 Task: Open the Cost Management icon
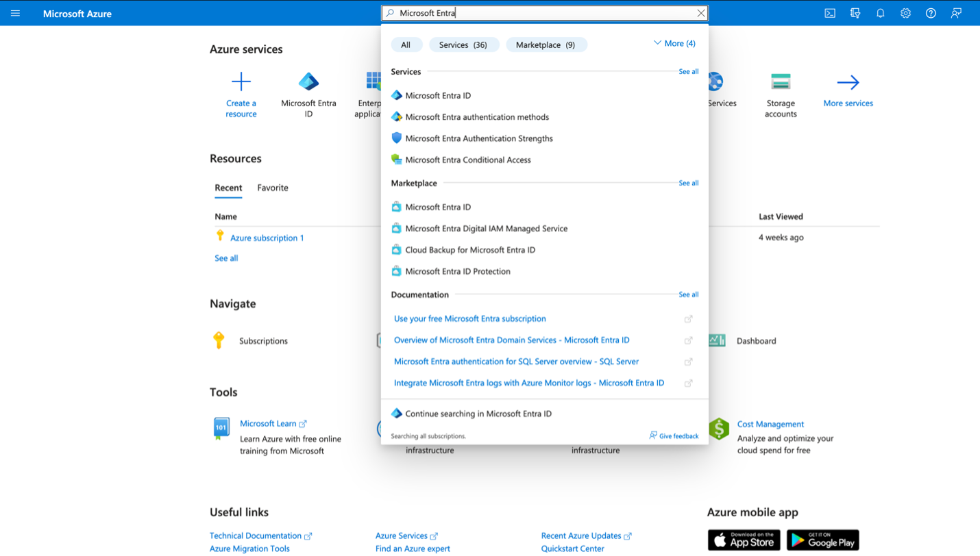pyautogui.click(x=719, y=429)
